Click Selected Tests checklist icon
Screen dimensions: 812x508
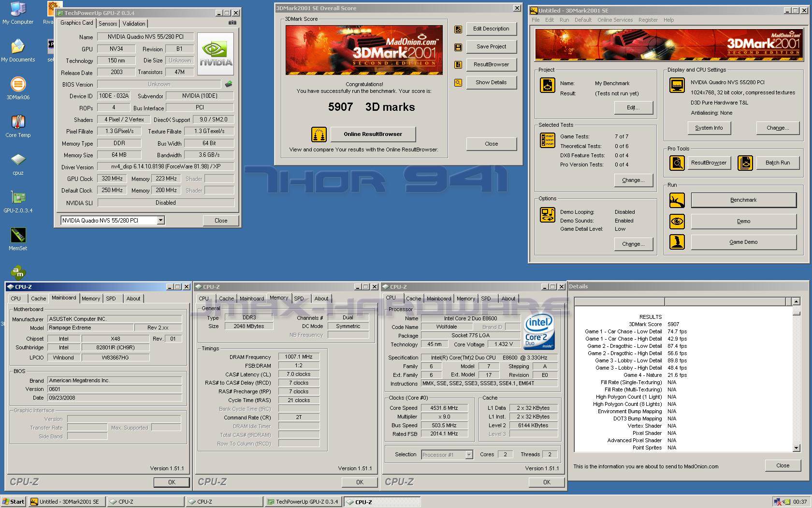click(x=548, y=140)
